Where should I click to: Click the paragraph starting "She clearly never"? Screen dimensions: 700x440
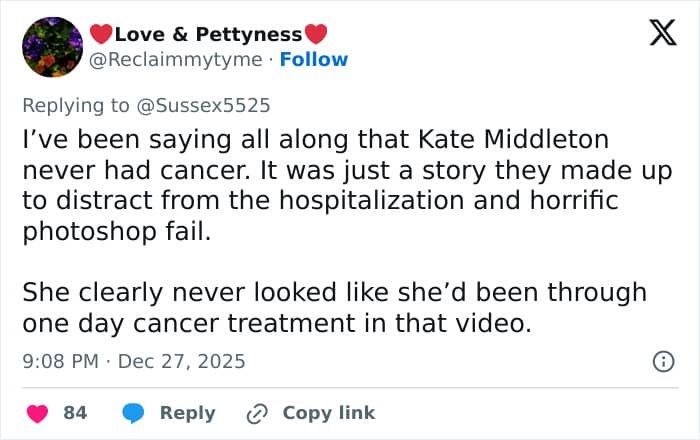coord(335,307)
